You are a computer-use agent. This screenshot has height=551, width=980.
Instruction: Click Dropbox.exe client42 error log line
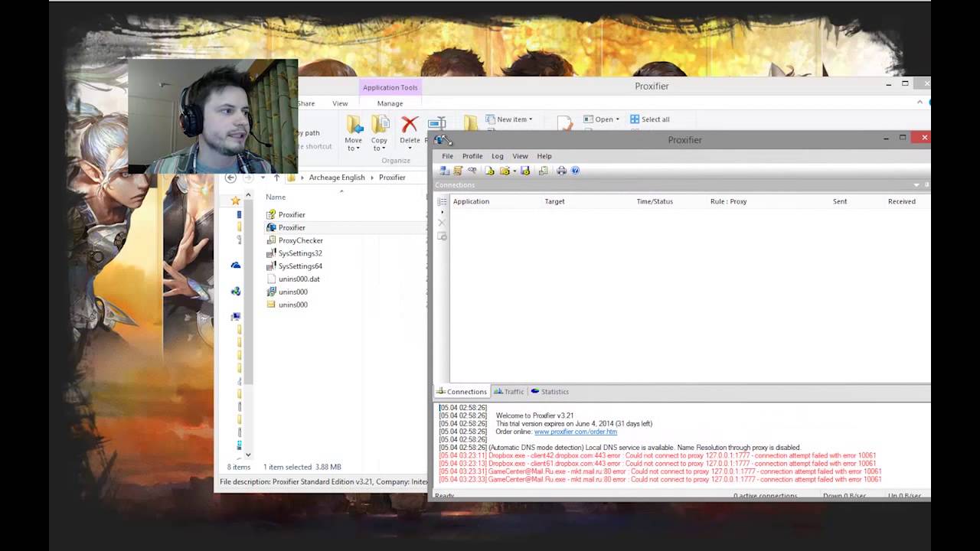tap(657, 455)
